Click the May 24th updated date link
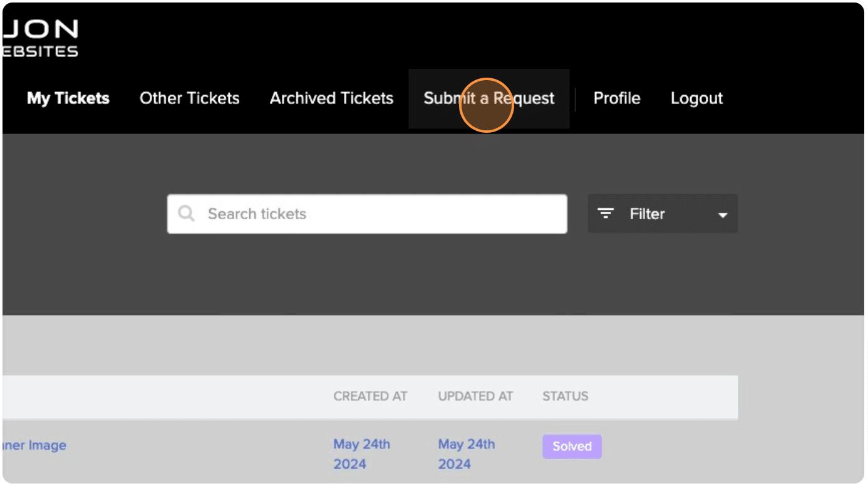This screenshot has width=868, height=486. pos(466,454)
